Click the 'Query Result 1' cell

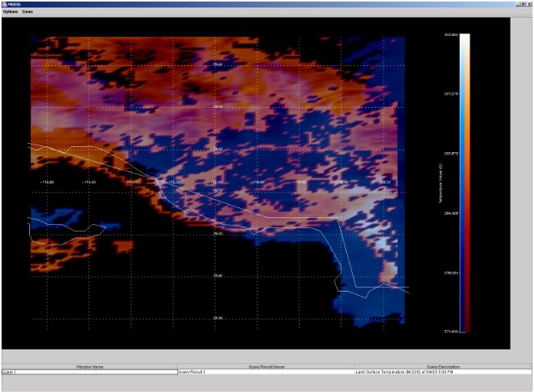coord(266,372)
